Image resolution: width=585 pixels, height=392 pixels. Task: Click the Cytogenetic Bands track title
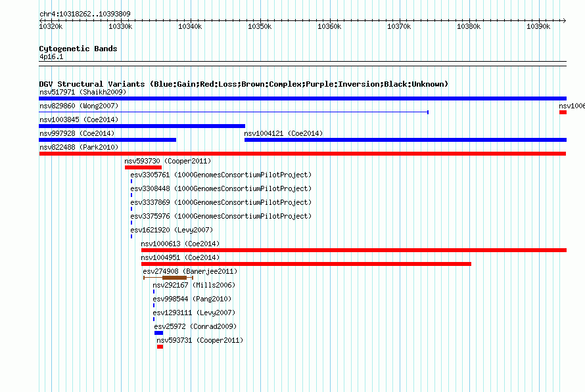(78, 49)
